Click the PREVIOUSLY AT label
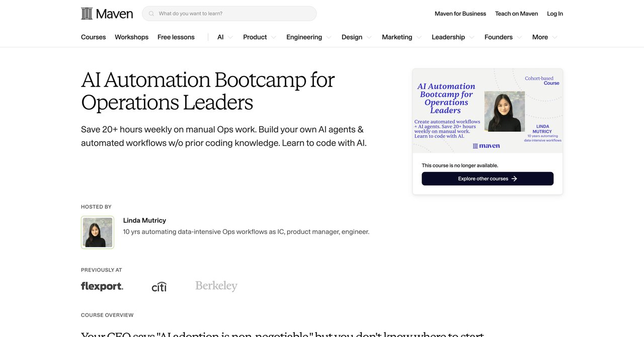 tap(102, 270)
